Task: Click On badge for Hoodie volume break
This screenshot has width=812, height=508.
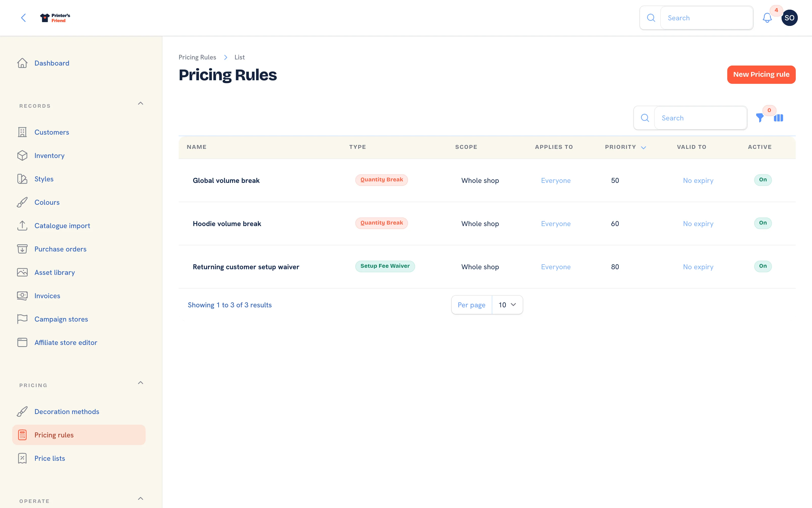Action: click(x=763, y=223)
